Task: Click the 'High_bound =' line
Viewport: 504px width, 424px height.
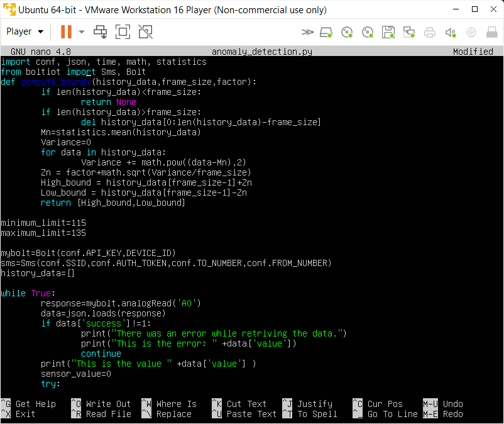Action: click(146, 182)
